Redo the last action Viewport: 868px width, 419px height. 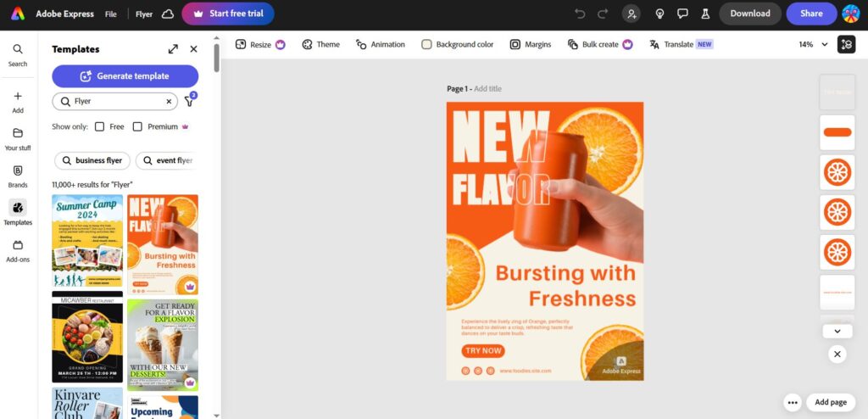(603, 14)
